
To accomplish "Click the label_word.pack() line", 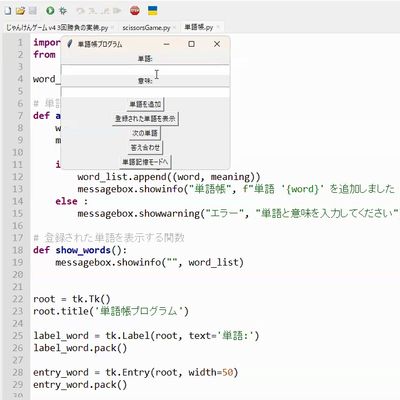I will [80, 348].
